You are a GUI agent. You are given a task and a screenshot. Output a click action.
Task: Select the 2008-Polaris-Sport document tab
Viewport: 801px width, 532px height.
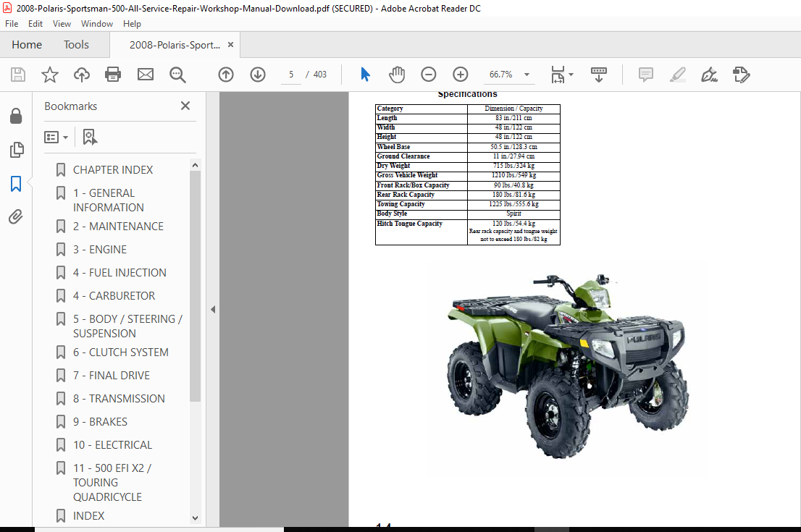(175, 44)
